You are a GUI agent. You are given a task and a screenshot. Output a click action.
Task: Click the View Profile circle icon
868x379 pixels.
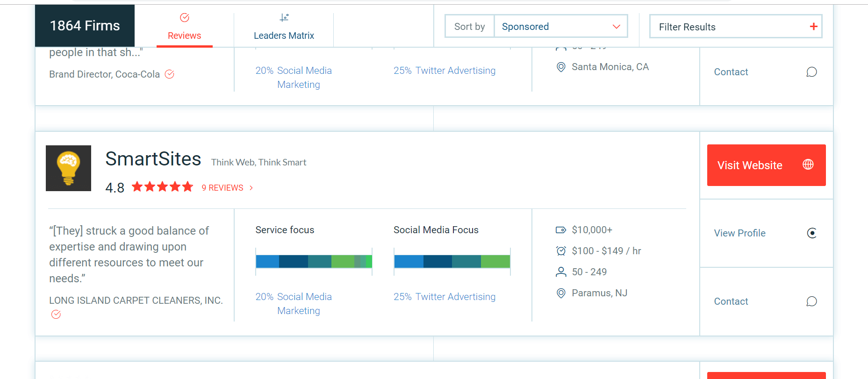812,233
